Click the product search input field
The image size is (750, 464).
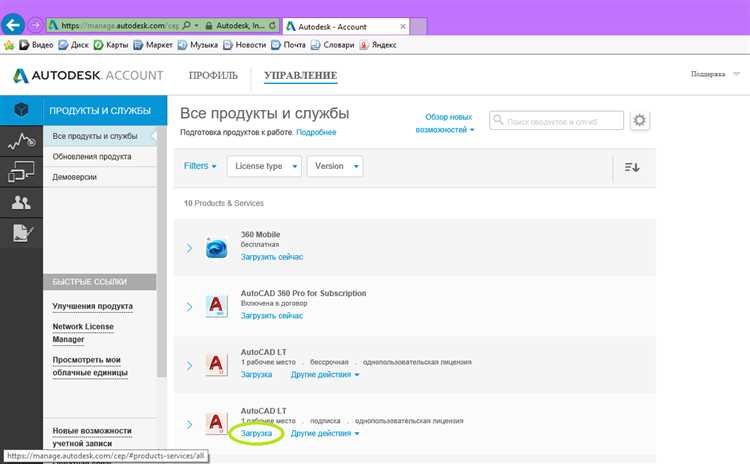556,121
